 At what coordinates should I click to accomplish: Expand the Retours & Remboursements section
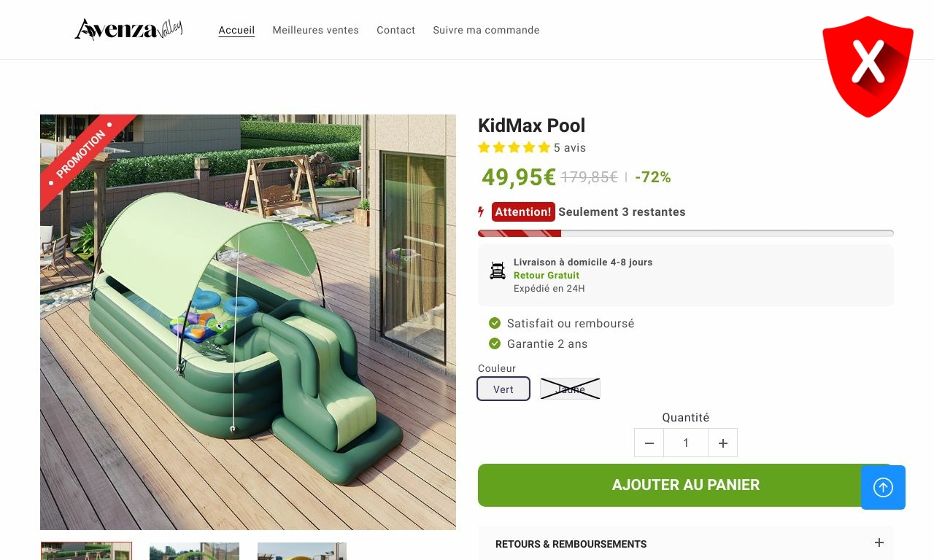686,543
